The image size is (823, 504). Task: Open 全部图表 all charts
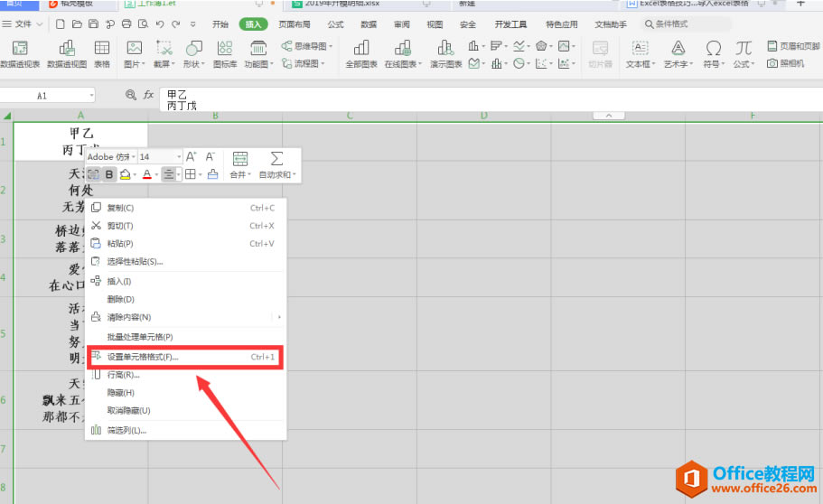pyautogui.click(x=361, y=54)
